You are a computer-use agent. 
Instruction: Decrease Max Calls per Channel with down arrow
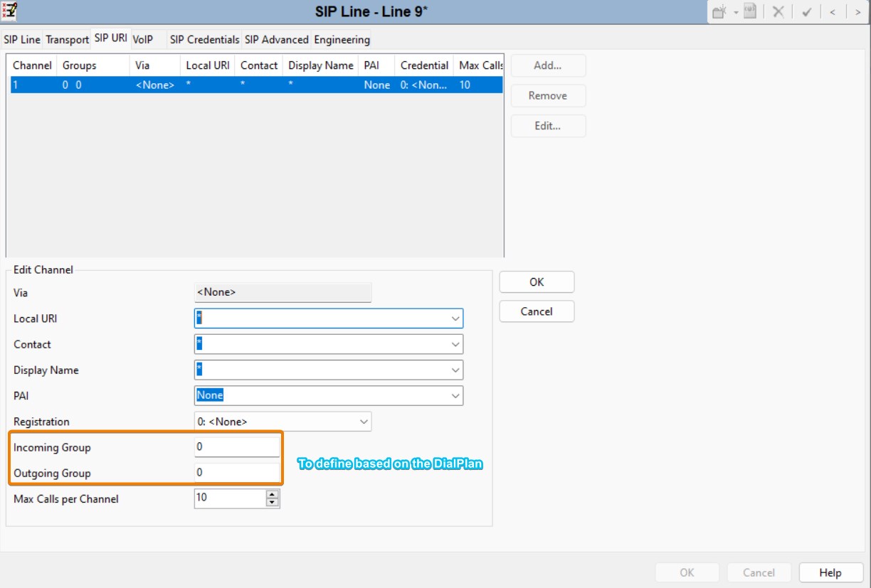point(273,503)
